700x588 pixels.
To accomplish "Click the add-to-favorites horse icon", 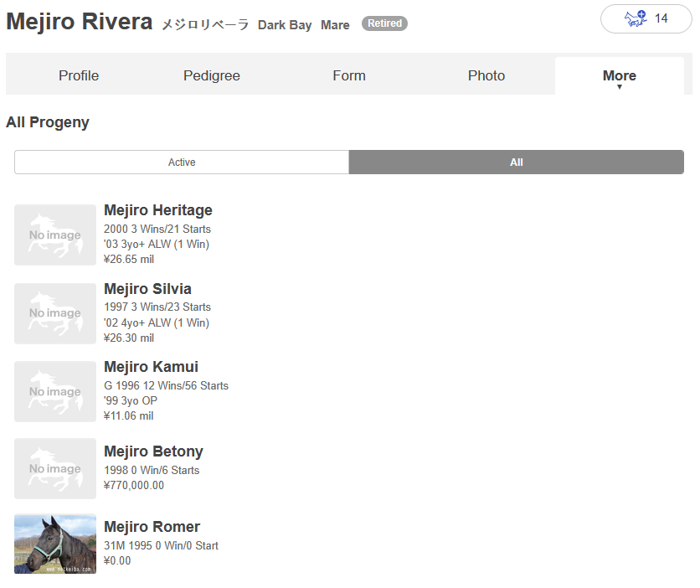I will [x=636, y=18].
